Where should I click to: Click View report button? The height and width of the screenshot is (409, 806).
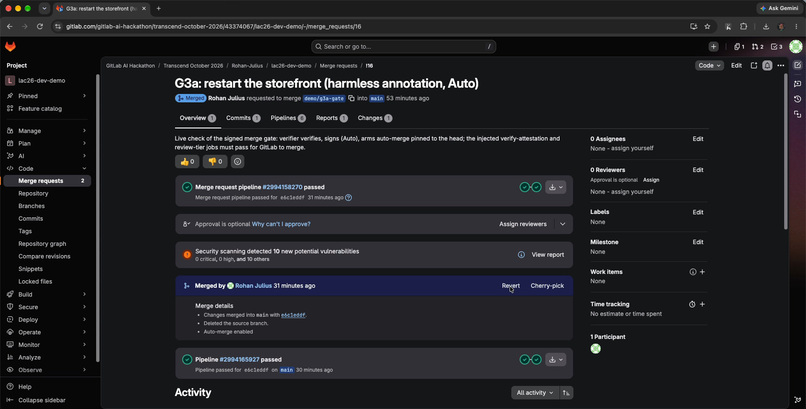[547, 255]
